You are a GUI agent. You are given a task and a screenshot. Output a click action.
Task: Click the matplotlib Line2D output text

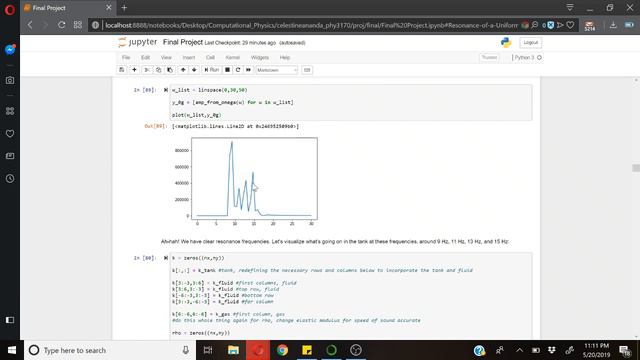[x=236, y=127]
